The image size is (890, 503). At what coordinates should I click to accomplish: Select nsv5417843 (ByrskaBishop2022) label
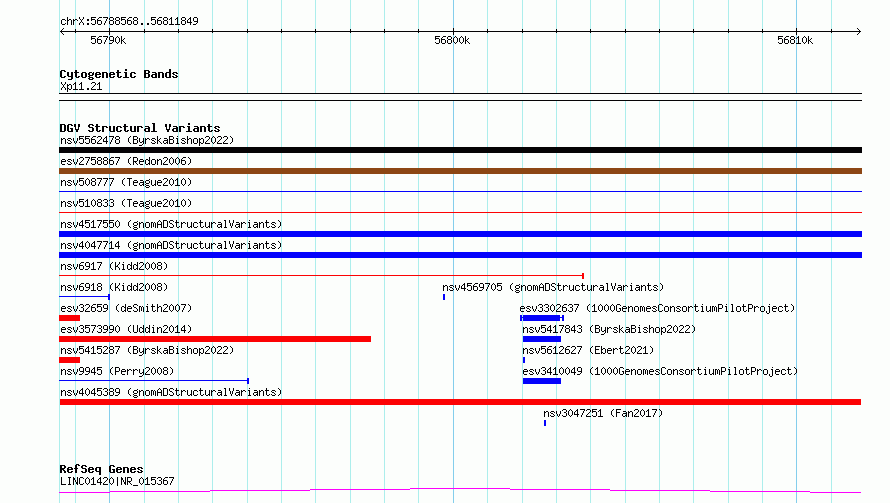(609, 329)
